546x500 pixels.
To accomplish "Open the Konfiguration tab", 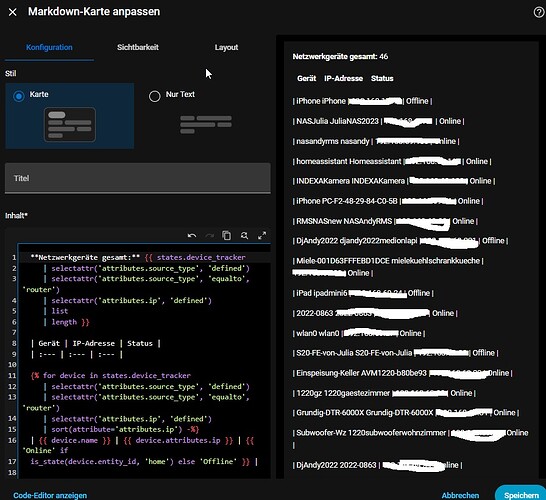I will point(49,47).
